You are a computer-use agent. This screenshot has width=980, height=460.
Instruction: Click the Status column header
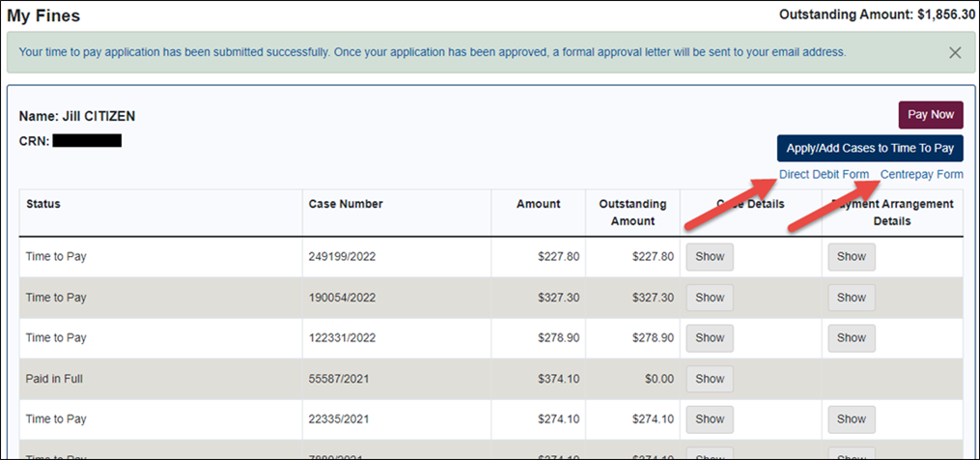coord(43,204)
